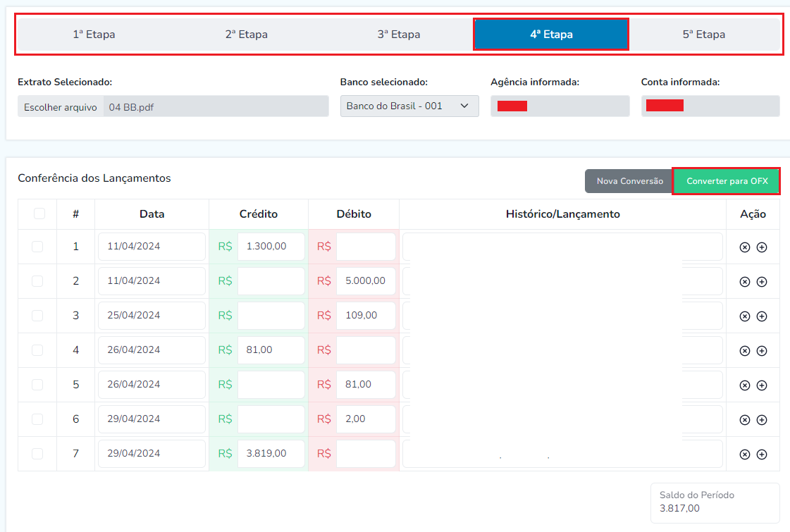Insert row below entry 4 with plus icon
790x532 pixels.
[x=761, y=351]
